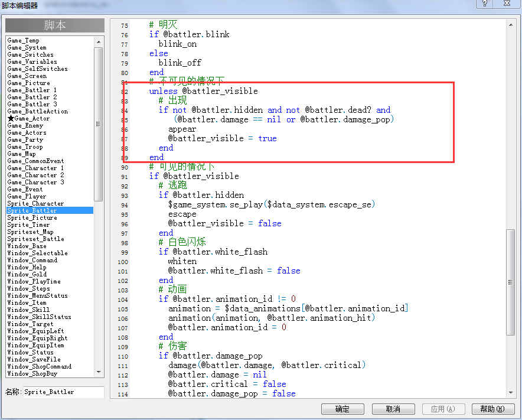Close the script editor window

507,4
